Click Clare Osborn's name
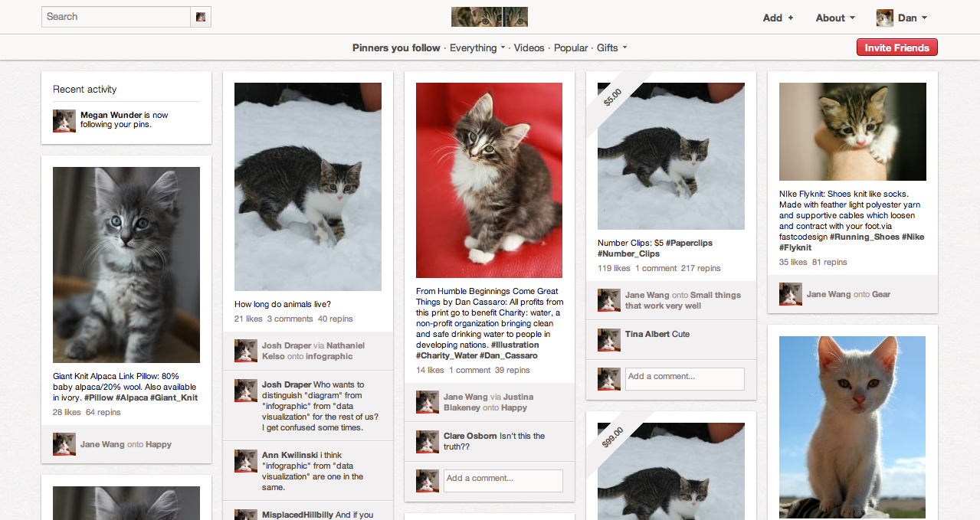This screenshot has height=520, width=980. pos(470,436)
